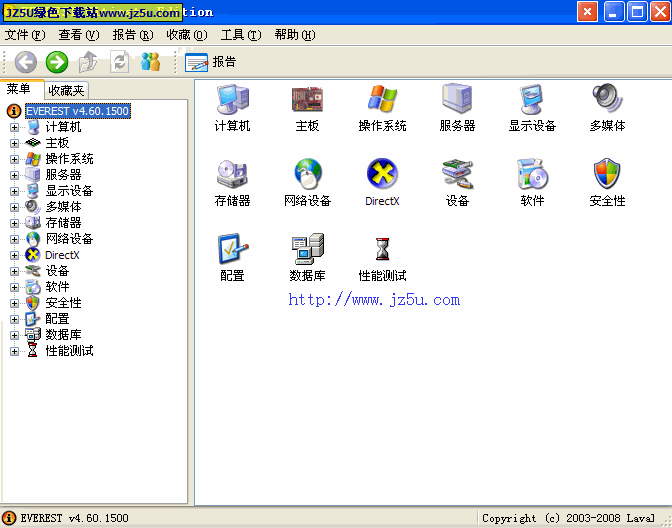Open the 操作系统 icon in right pane

click(382, 108)
